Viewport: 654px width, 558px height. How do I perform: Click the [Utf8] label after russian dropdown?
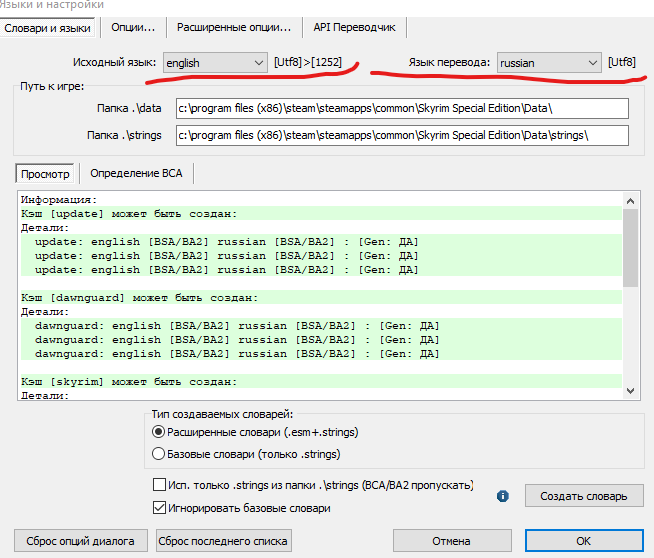coord(622,62)
